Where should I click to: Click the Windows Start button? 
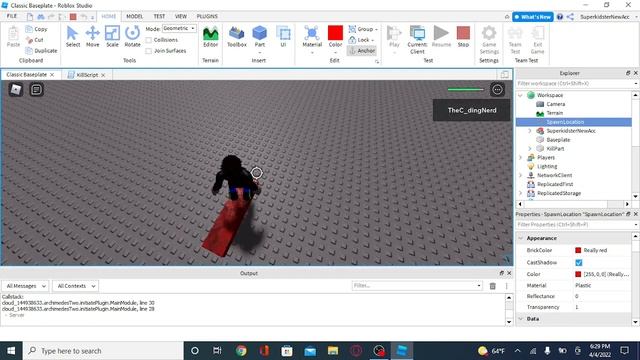(x=11, y=351)
